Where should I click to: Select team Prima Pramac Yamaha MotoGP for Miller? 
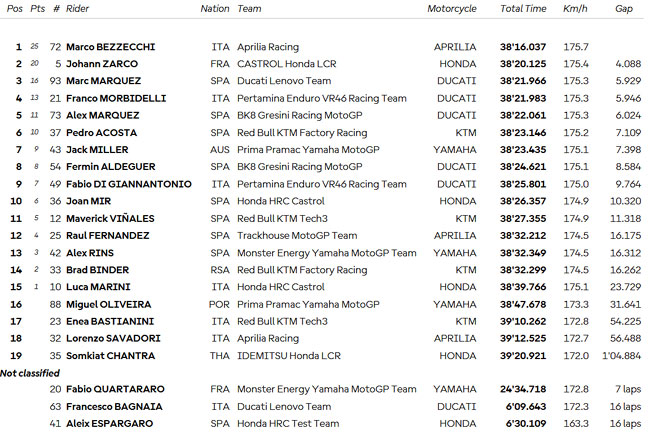click(308, 150)
